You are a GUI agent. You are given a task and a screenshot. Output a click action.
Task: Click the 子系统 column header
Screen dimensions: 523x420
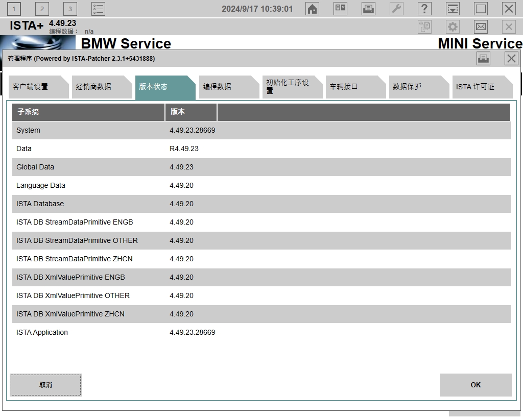coord(88,112)
